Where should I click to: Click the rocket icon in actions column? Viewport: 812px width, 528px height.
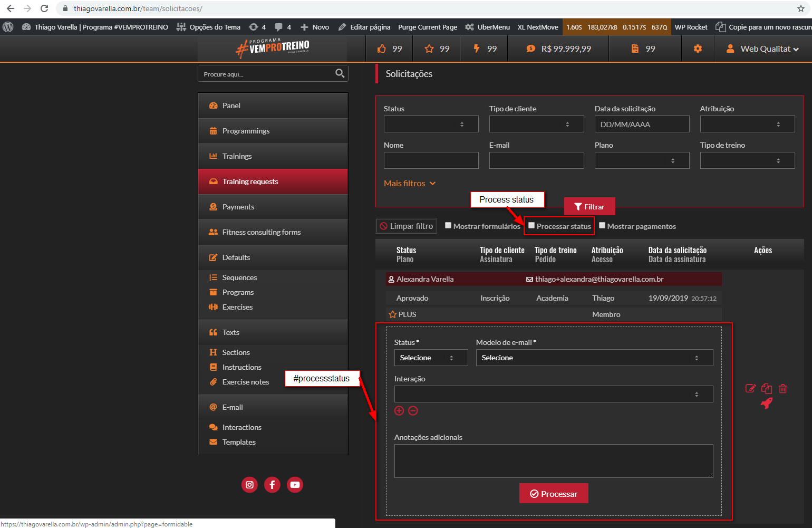(767, 404)
